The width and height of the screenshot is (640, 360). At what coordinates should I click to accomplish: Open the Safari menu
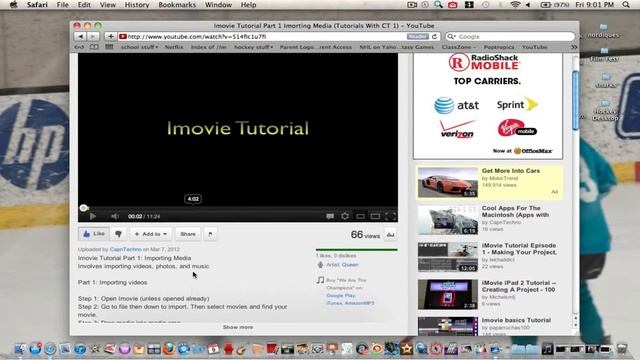point(37,5)
